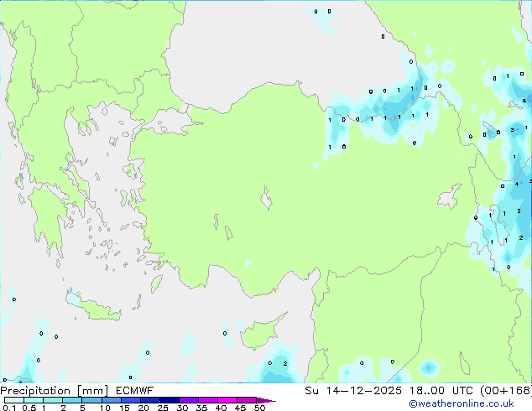Click the 20–25 mm legend swatch
Image resolution: width=532 pixels, height=411 pixels.
click(149, 400)
